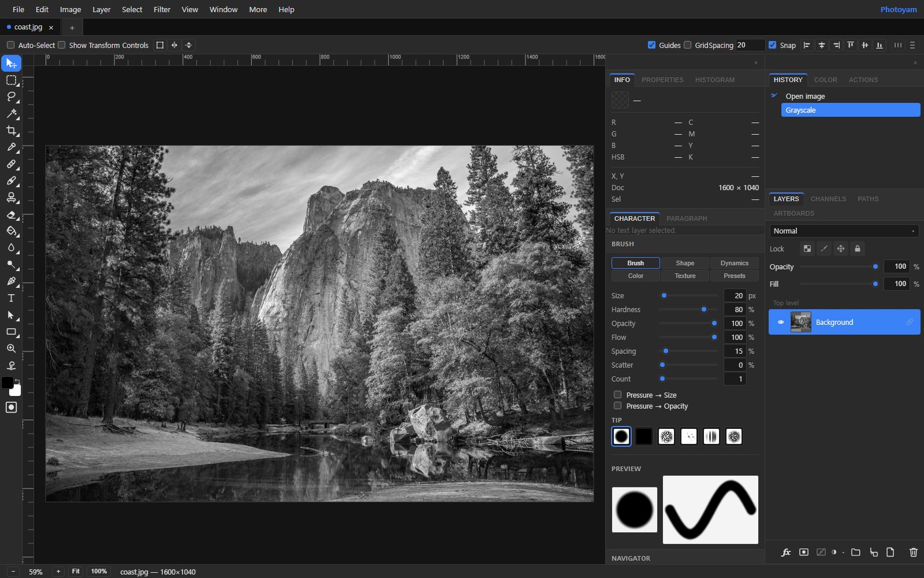Select the Crop tool
This screenshot has height=578, width=924.
click(x=11, y=130)
